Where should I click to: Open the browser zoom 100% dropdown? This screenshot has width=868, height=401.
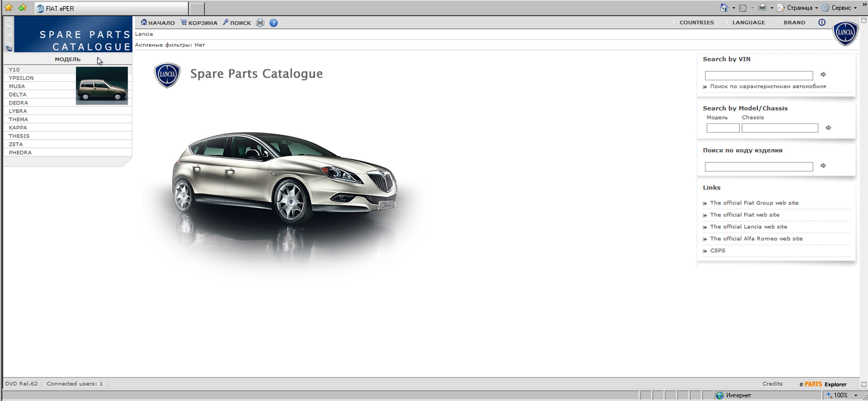(x=856, y=395)
